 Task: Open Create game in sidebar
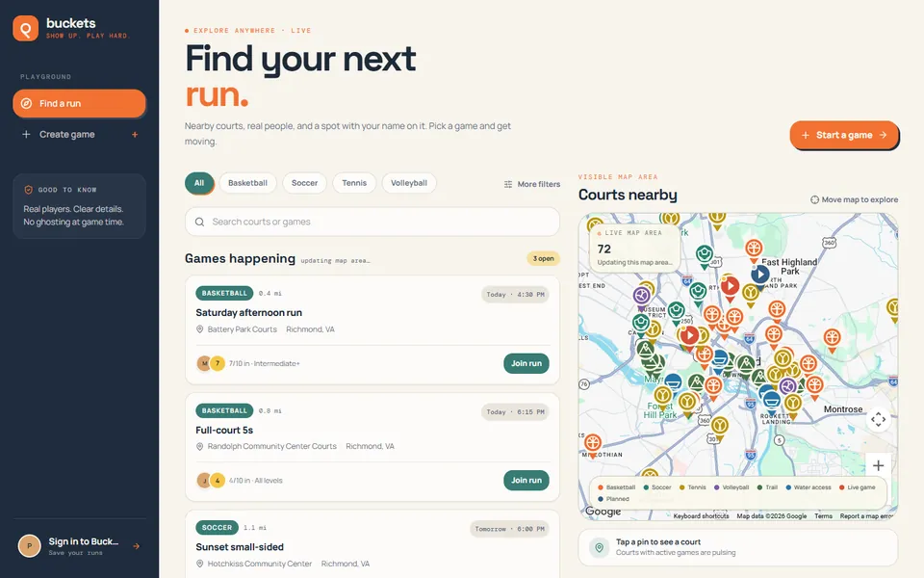point(79,135)
